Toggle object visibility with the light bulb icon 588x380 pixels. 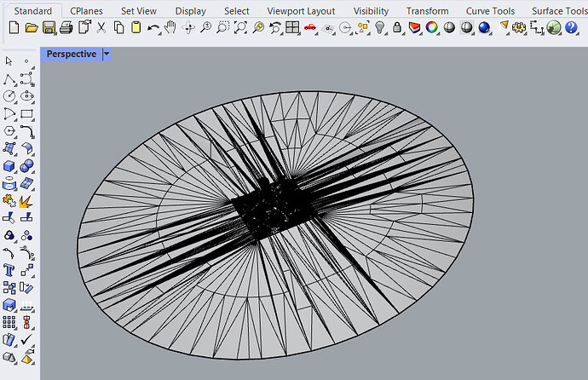point(380,28)
